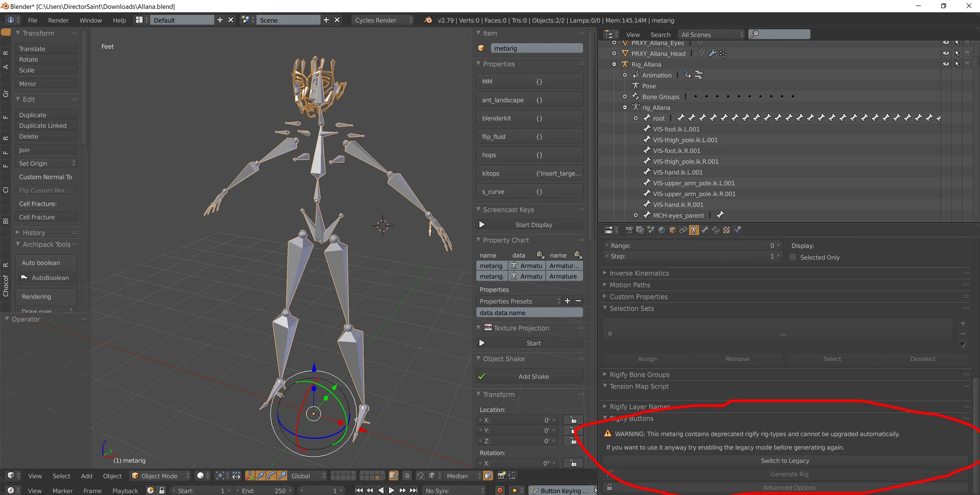Click the rotate manipulator arc icon
This screenshot has width=980, height=495.
click(271, 476)
